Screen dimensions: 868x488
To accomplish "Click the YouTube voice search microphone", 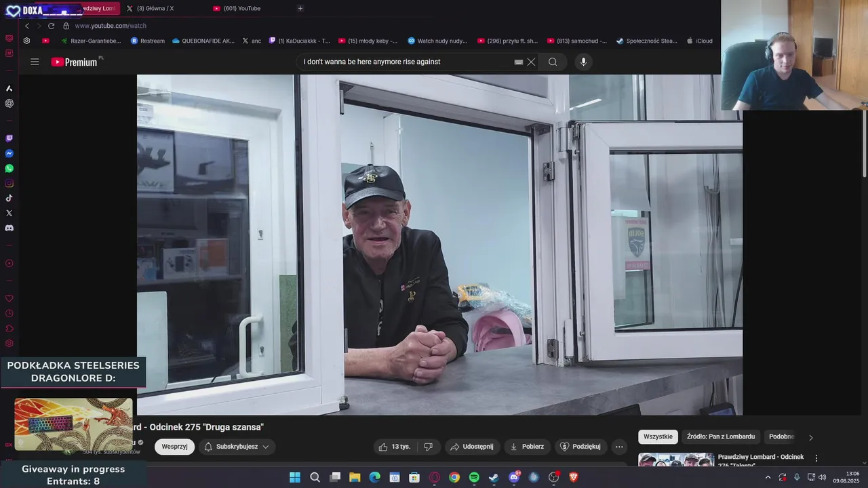I will [583, 62].
